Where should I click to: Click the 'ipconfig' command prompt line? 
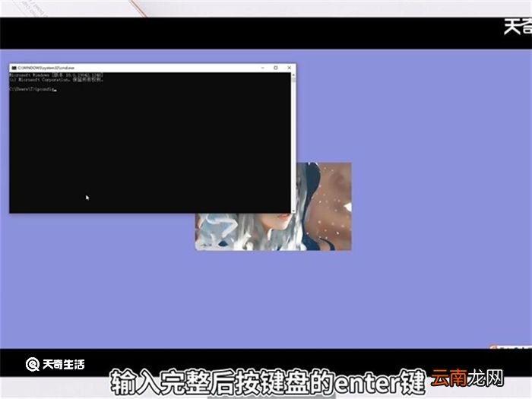click(x=33, y=89)
